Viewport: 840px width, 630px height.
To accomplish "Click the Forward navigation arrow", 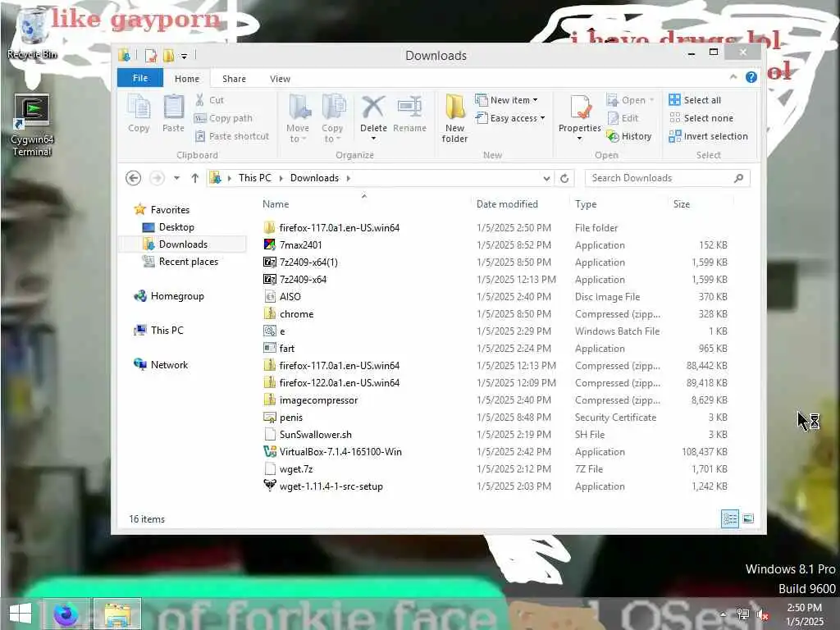I will [157, 178].
